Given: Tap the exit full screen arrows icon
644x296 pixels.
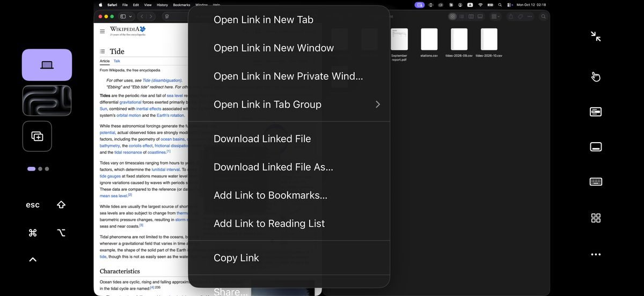Looking at the screenshot, I should click(x=596, y=36).
